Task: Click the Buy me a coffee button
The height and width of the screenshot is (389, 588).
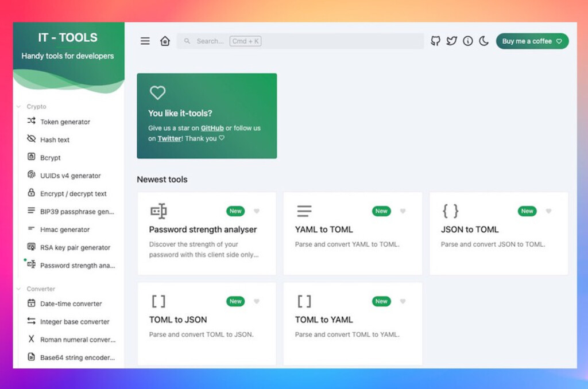Action: coord(532,41)
